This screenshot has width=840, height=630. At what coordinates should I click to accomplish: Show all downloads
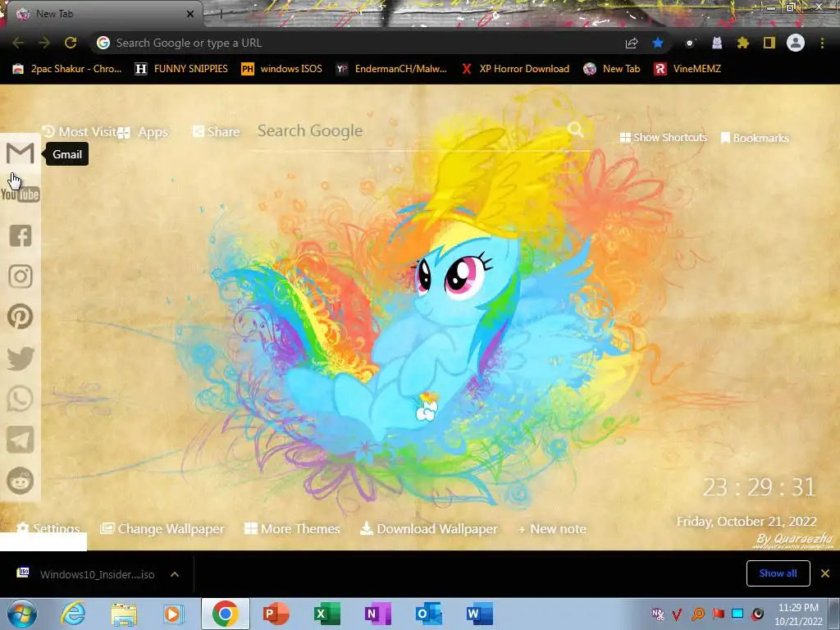click(x=778, y=573)
